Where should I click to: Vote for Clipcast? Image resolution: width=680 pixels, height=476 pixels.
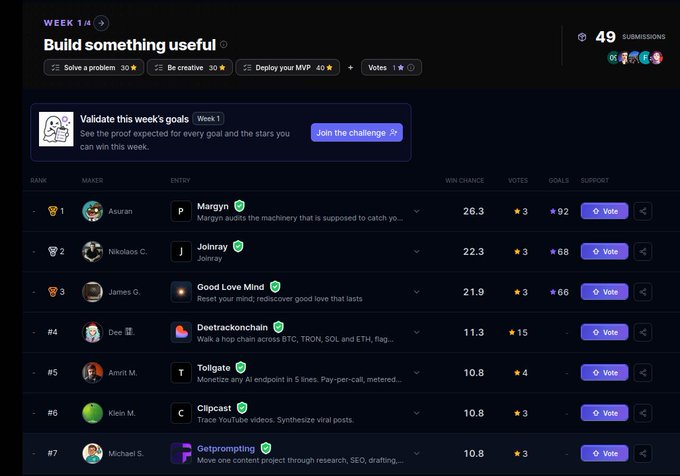(x=605, y=413)
